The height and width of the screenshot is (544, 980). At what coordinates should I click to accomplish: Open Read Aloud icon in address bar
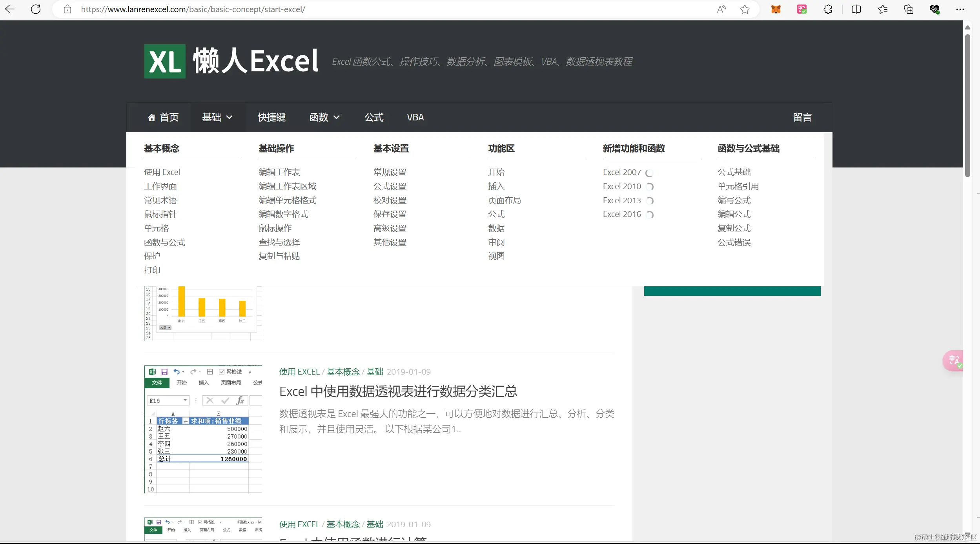(721, 9)
